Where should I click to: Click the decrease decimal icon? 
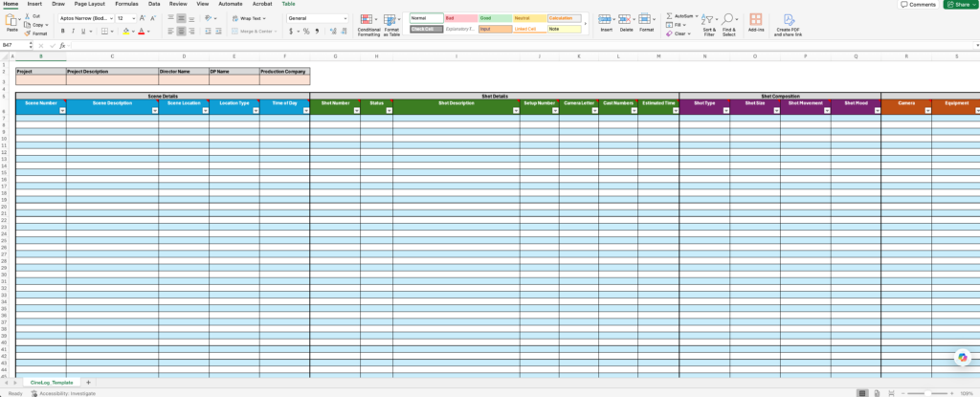pos(344,31)
